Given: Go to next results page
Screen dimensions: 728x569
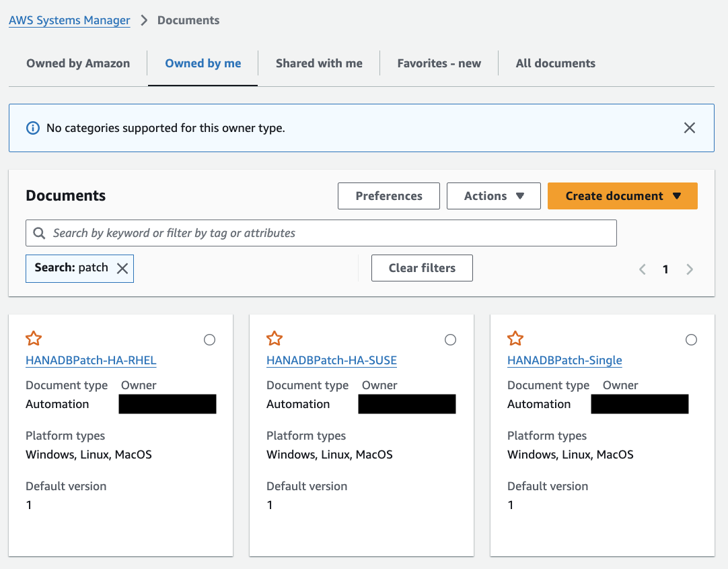Looking at the screenshot, I should point(690,269).
